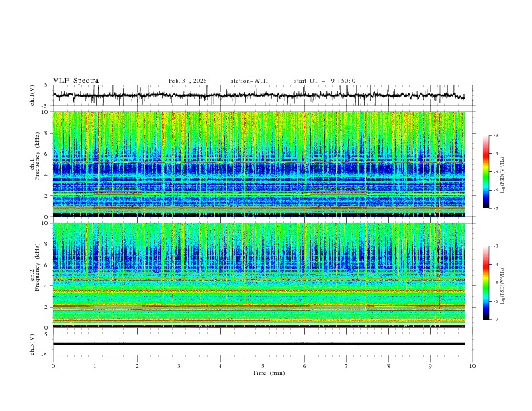Click the ch.1 colorbar "log(PSD)(V²/Hz)" label

(503, 175)
